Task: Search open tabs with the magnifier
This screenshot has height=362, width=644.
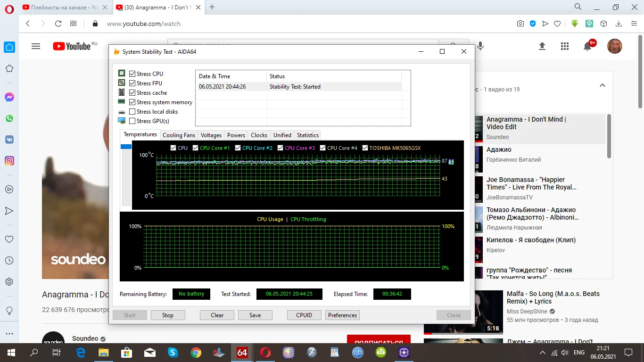Action: tap(578, 7)
